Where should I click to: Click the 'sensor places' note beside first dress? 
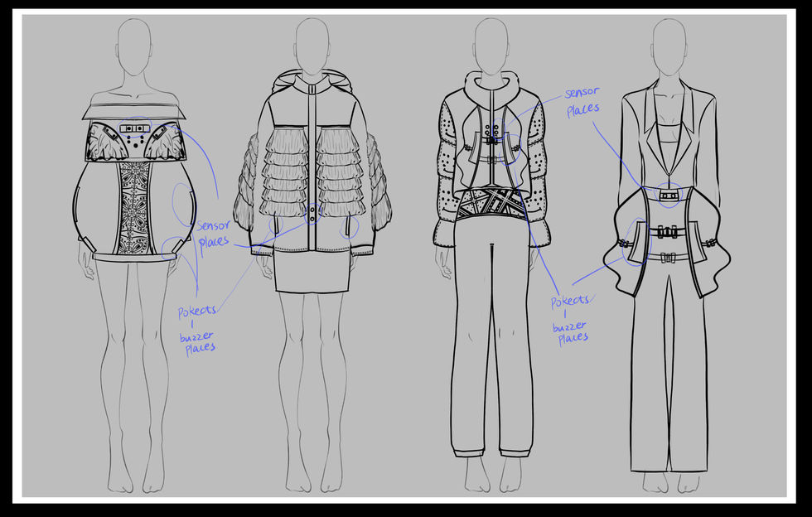(214, 234)
